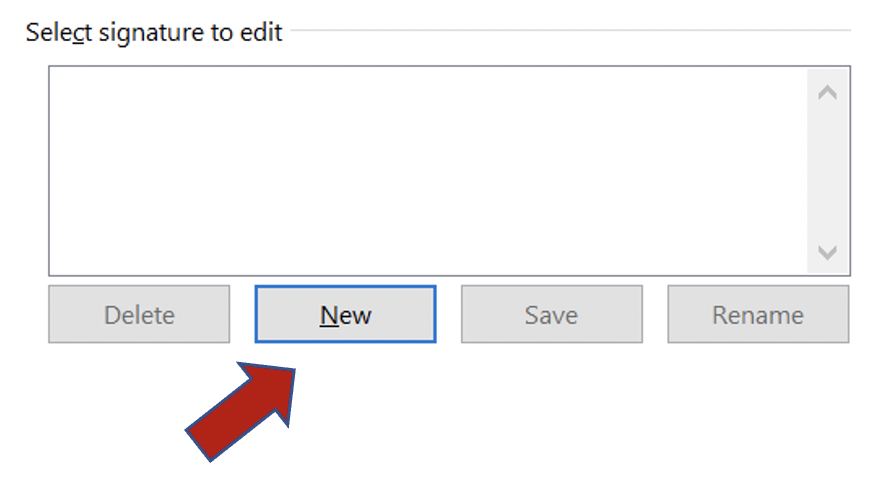The width and height of the screenshot is (876, 490).
Task: Click the New signature button
Action: [345, 315]
